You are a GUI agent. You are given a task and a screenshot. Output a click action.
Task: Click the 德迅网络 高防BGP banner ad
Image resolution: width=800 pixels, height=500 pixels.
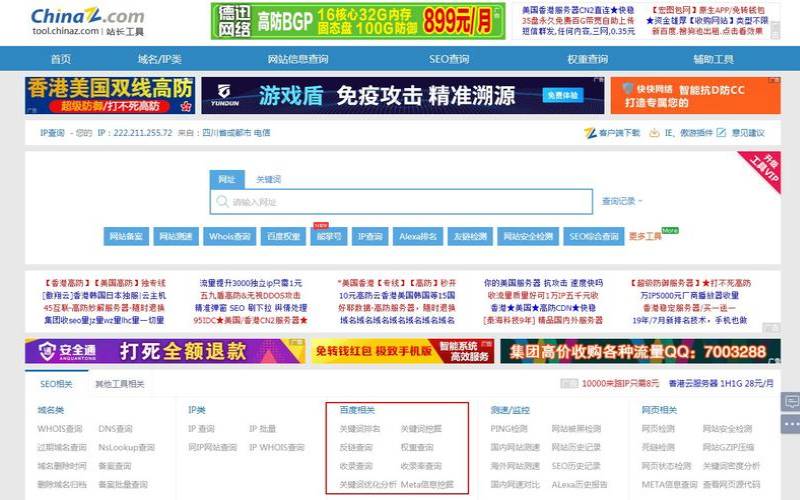pos(358,21)
